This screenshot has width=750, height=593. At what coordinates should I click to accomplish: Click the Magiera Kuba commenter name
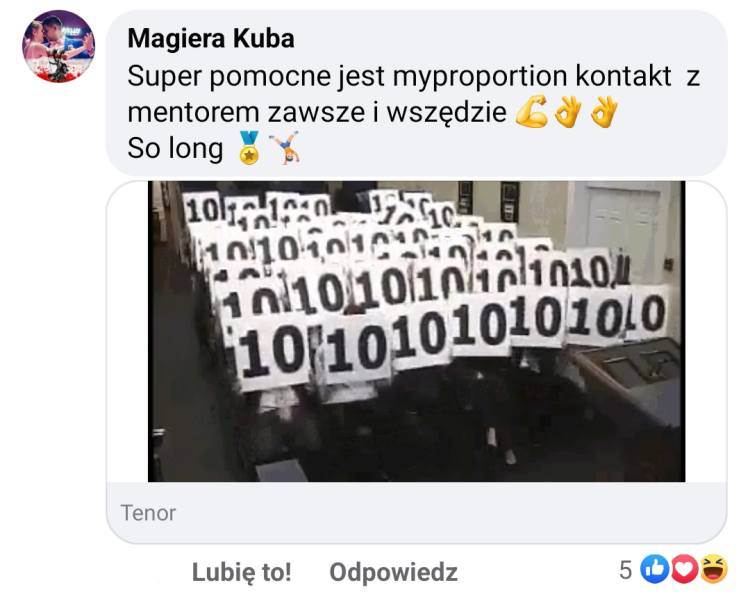(211, 39)
